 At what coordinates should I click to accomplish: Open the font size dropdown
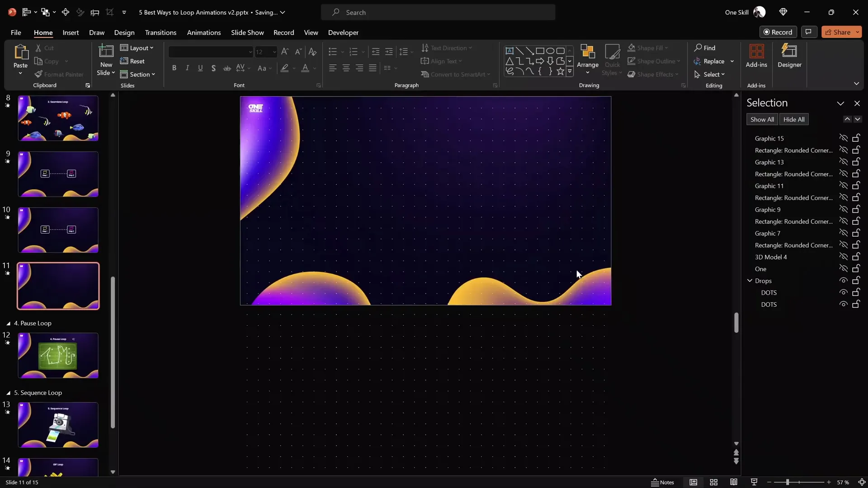click(274, 52)
